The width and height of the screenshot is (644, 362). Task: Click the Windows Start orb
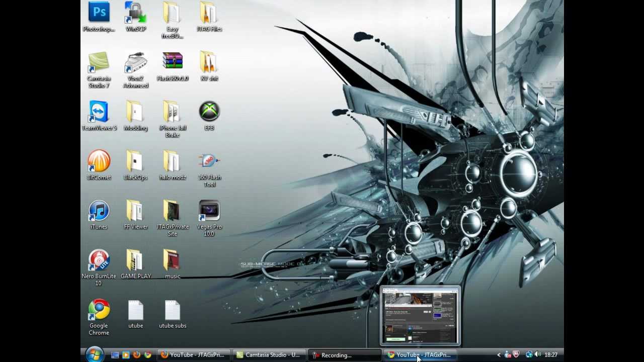tap(95, 354)
